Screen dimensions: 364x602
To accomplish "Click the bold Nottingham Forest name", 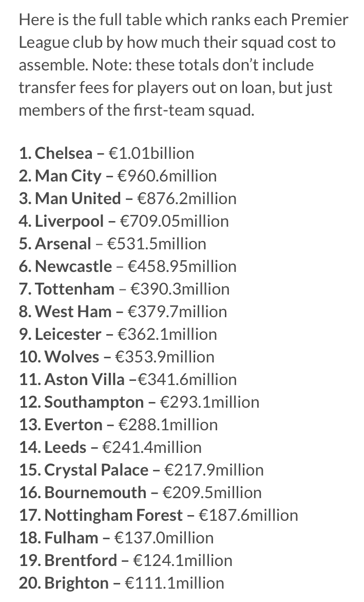I will [113, 515].
